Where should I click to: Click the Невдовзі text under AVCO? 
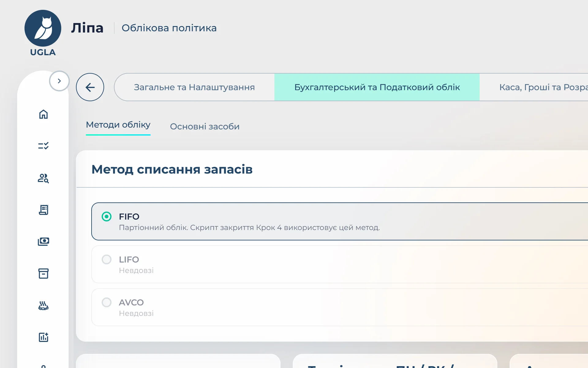pos(136,313)
